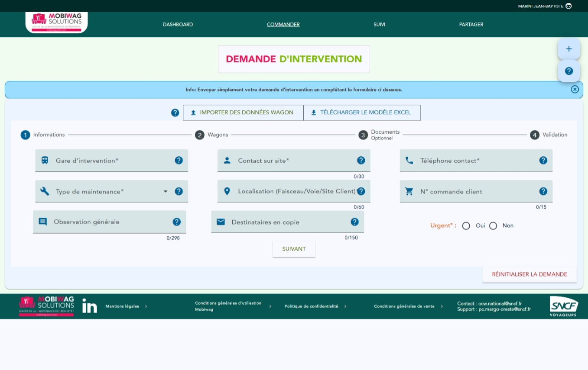Jump to step 2 Wagons
This screenshot has height=370, width=588.
(200, 135)
